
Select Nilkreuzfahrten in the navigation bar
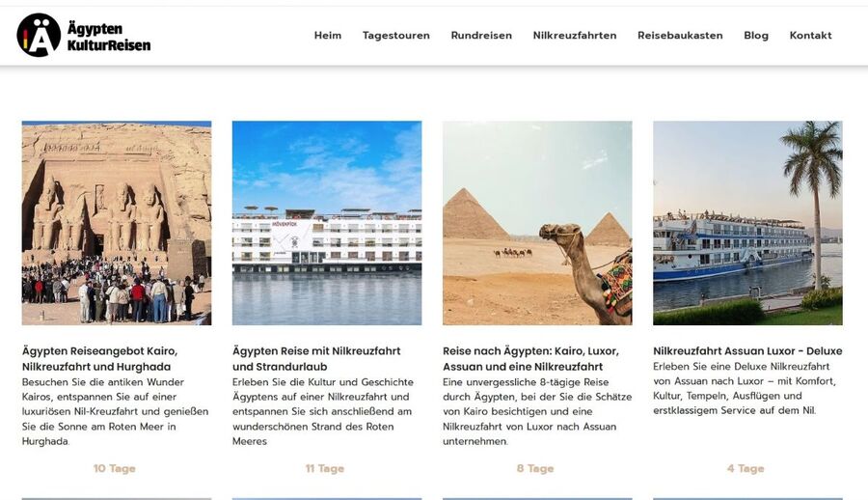pos(575,35)
